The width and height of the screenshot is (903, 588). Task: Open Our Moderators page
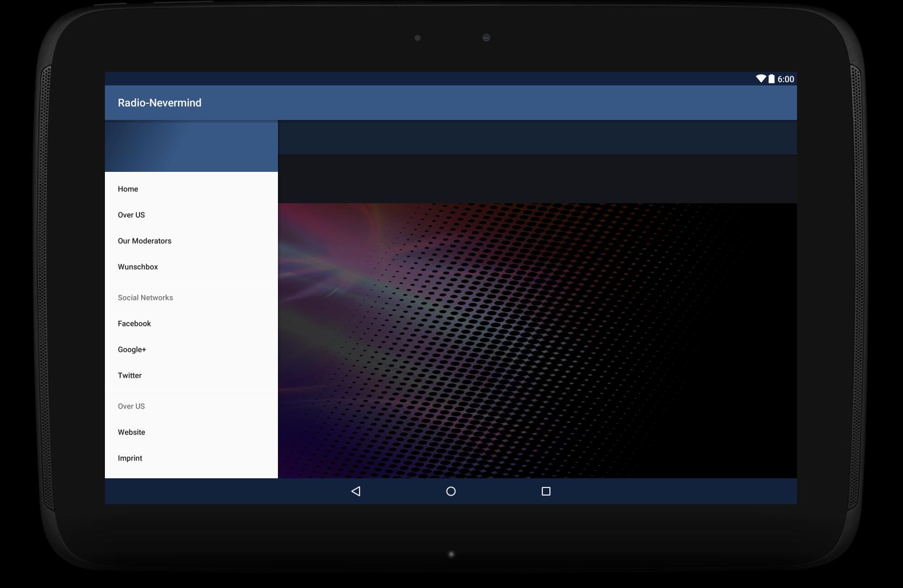(191, 241)
